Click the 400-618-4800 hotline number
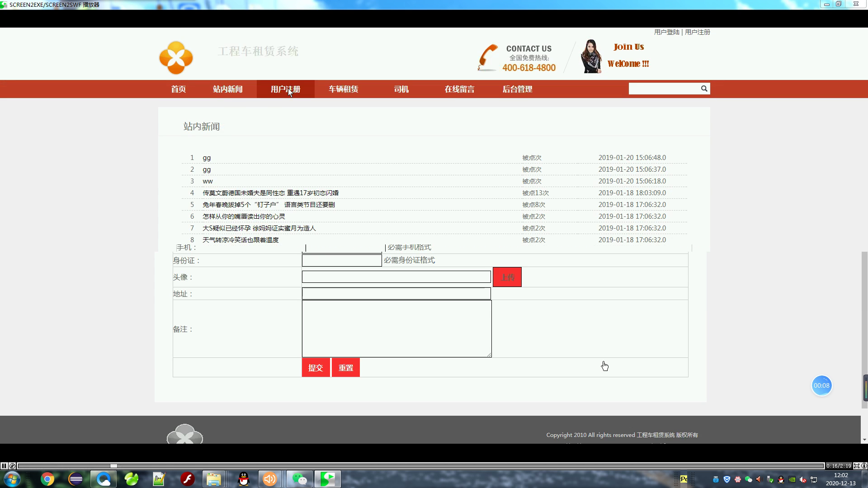 (529, 68)
